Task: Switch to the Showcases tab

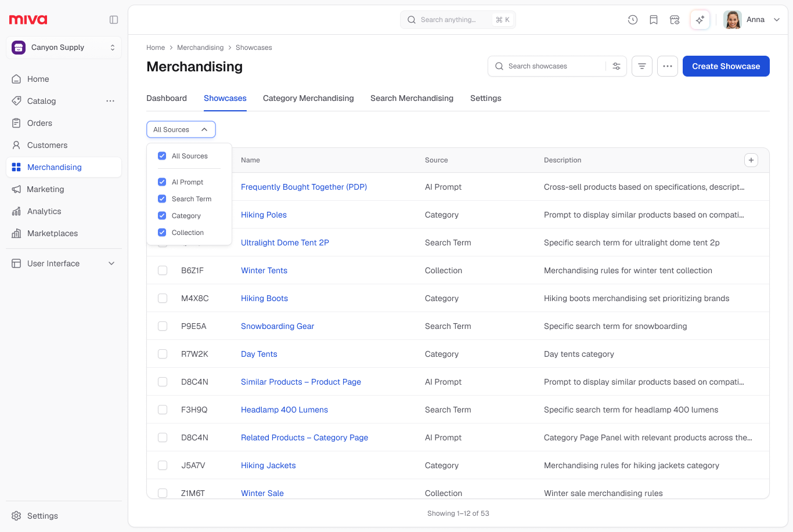Action: coord(225,98)
